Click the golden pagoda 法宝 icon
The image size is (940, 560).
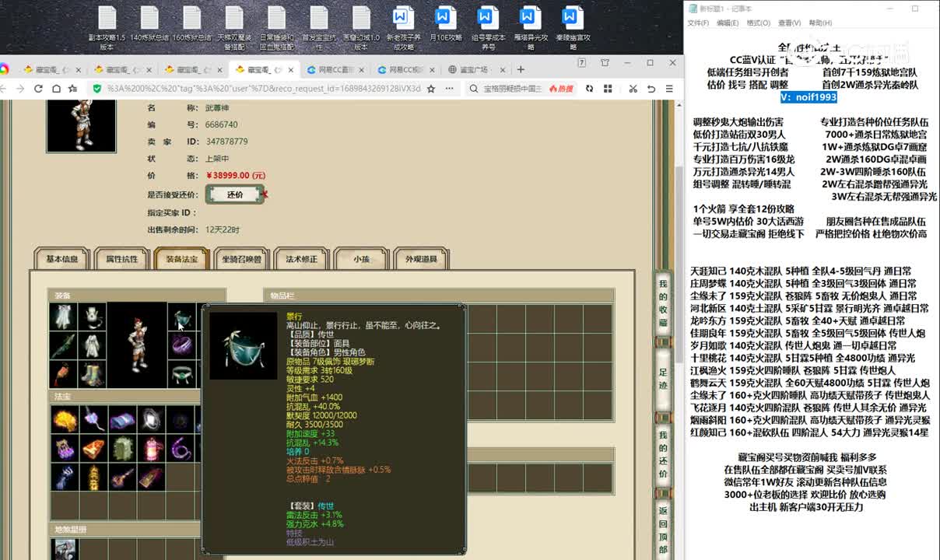click(93, 478)
